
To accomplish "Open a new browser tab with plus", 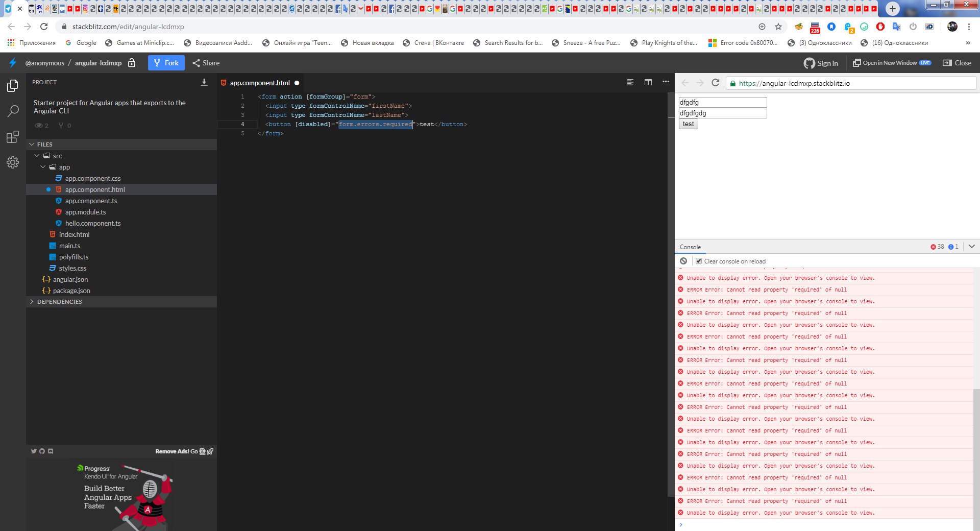I will (x=893, y=8).
